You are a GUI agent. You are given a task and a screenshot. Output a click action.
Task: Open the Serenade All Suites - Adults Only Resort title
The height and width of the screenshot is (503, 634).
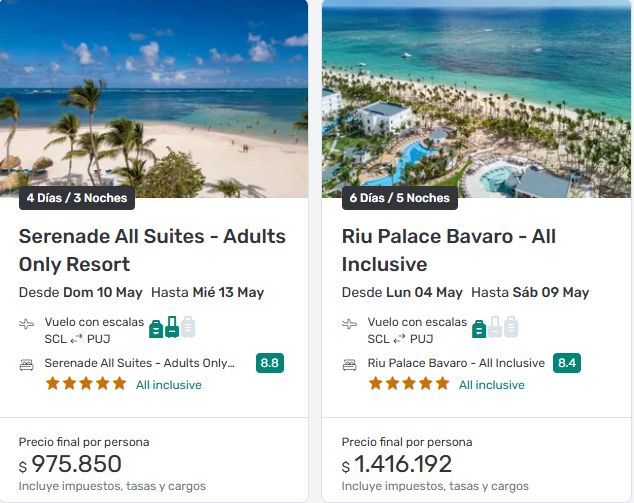152,250
